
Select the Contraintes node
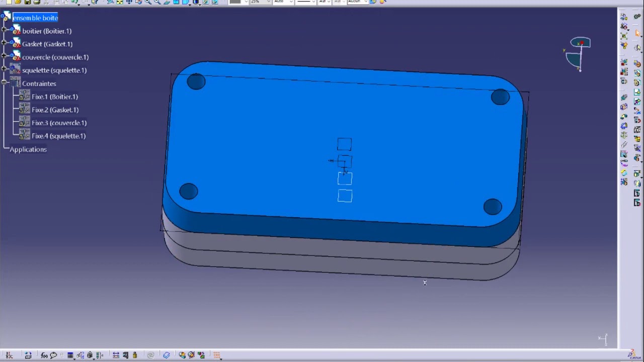(39, 83)
